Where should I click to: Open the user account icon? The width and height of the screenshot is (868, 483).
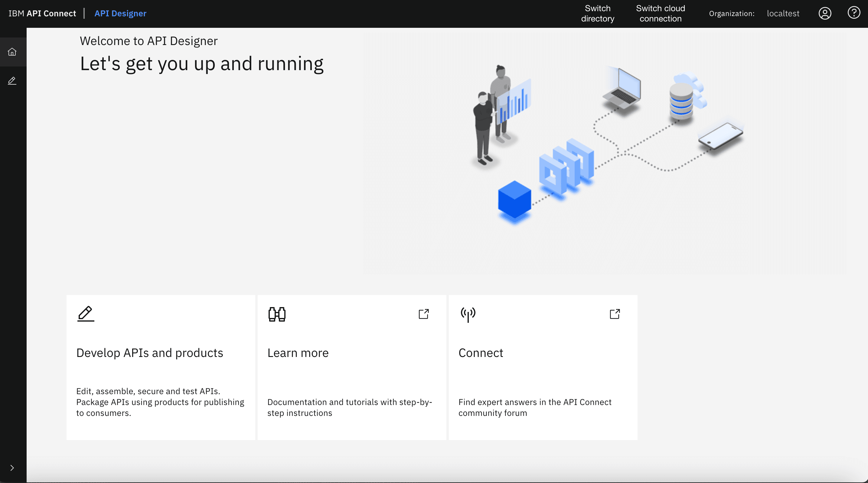[824, 14]
